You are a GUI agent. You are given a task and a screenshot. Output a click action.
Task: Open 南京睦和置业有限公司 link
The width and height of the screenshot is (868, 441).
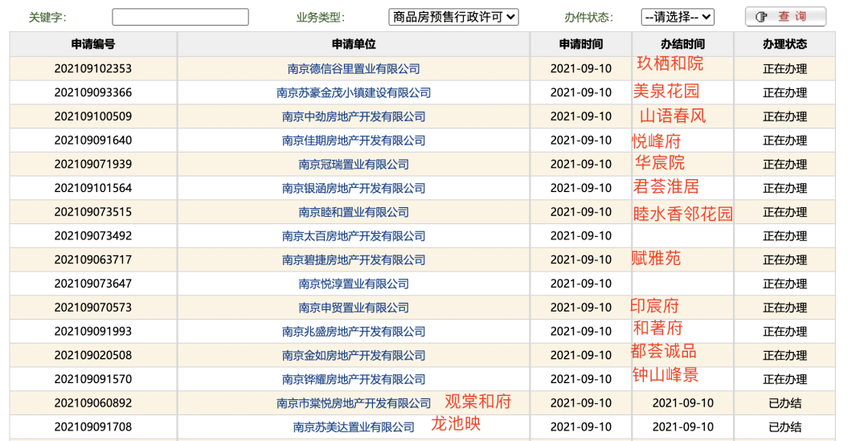pos(354,213)
